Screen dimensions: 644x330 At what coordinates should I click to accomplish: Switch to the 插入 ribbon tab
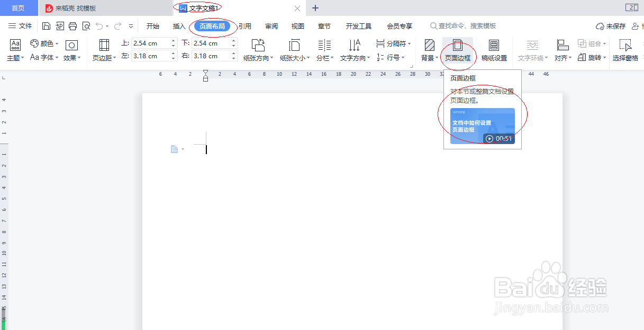point(179,25)
